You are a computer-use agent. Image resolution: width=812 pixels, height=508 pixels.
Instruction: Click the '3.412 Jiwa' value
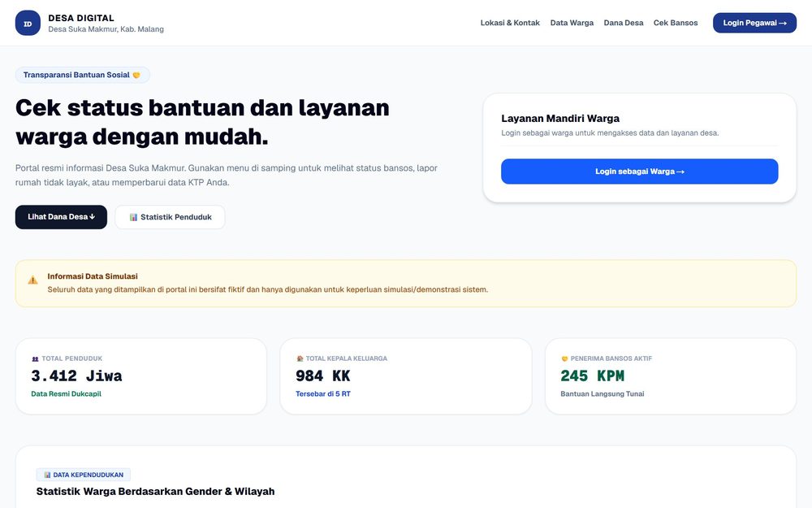[76, 376]
